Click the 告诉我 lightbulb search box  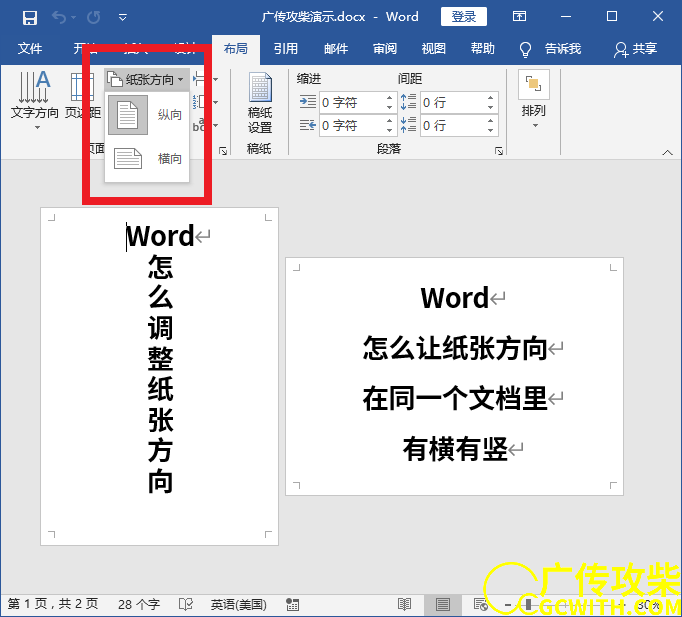click(x=550, y=49)
